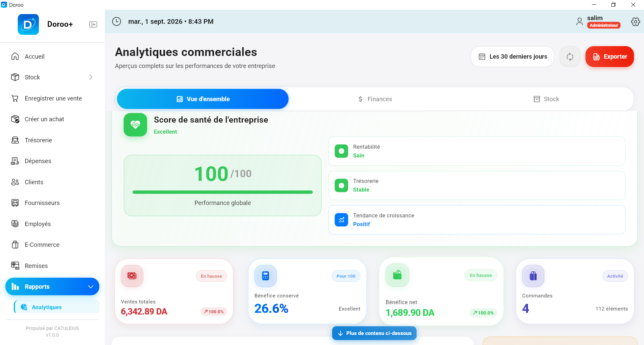Open the Les 30 derniers jours date range
This screenshot has width=644, height=345.
[513, 57]
